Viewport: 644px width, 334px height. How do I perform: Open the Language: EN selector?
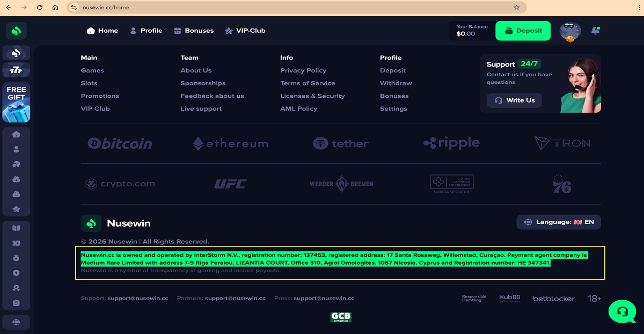click(x=559, y=222)
